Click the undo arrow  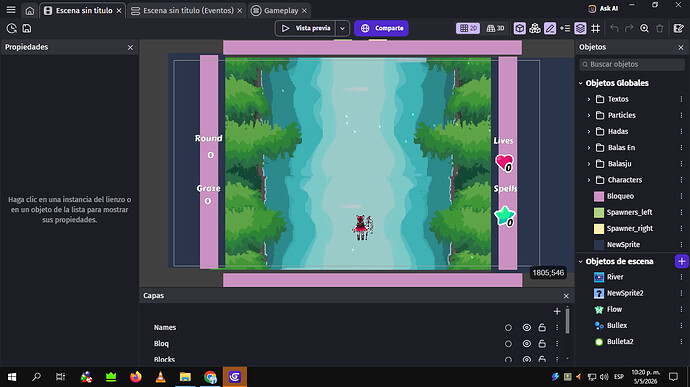pos(614,28)
